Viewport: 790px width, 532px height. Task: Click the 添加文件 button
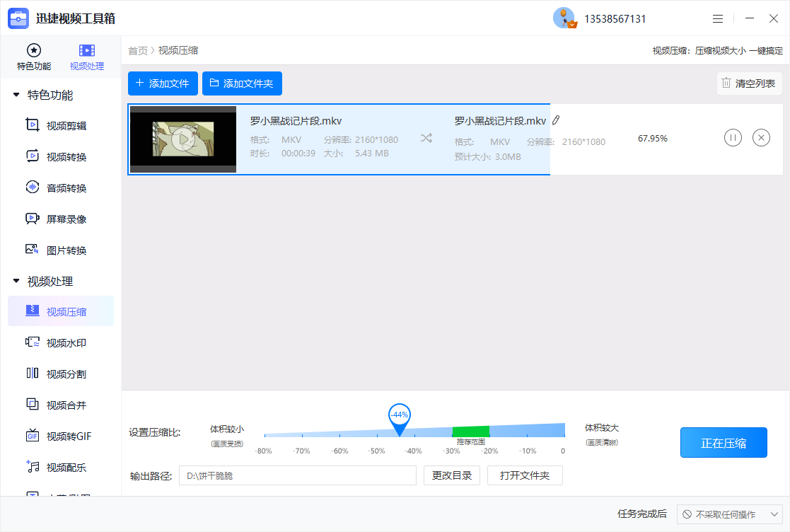[163, 83]
